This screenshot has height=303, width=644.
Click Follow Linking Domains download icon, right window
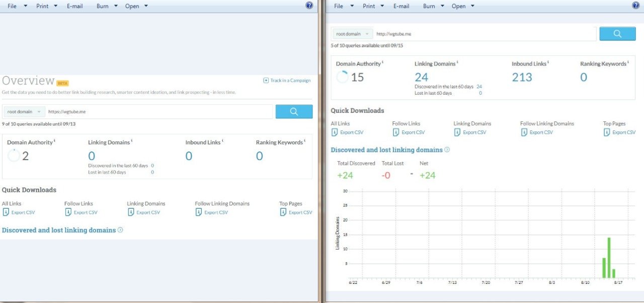tap(524, 132)
